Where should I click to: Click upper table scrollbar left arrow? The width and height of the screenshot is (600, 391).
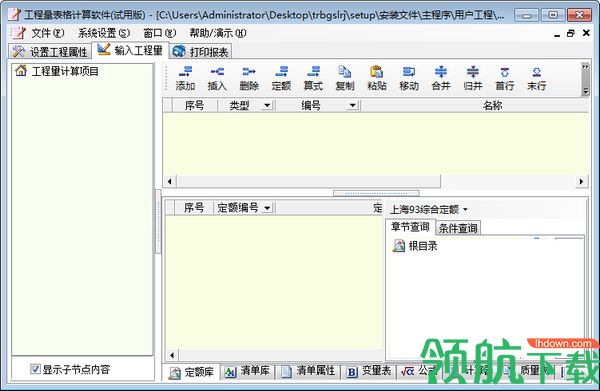170,181
